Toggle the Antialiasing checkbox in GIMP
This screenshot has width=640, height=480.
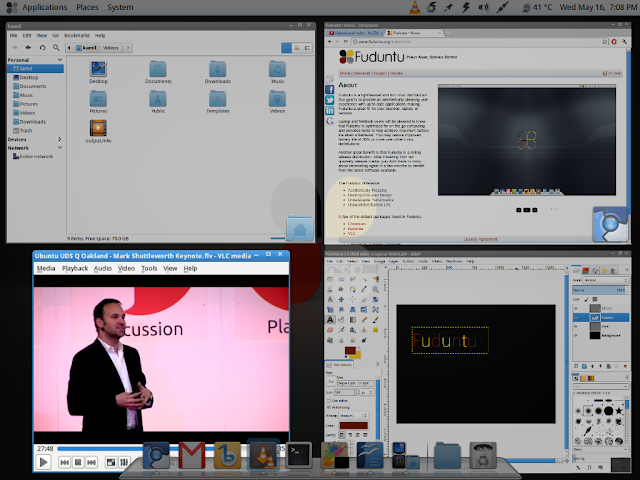point(329,407)
